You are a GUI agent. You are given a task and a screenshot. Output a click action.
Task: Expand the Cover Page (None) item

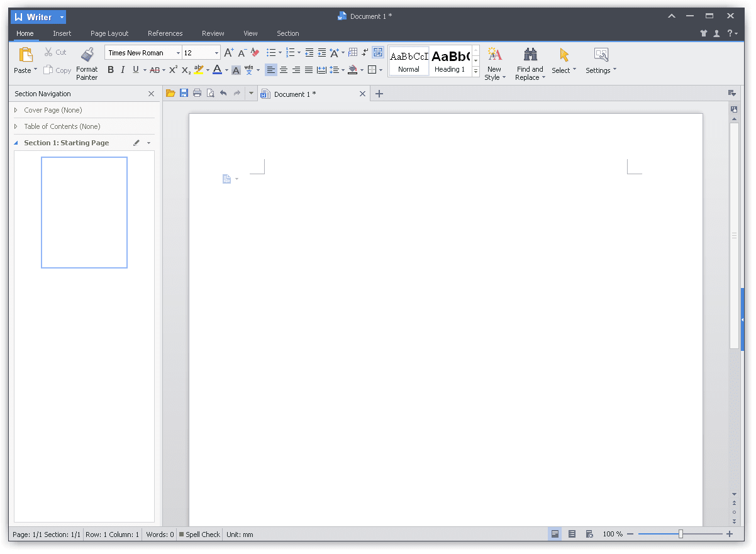pyautogui.click(x=16, y=110)
